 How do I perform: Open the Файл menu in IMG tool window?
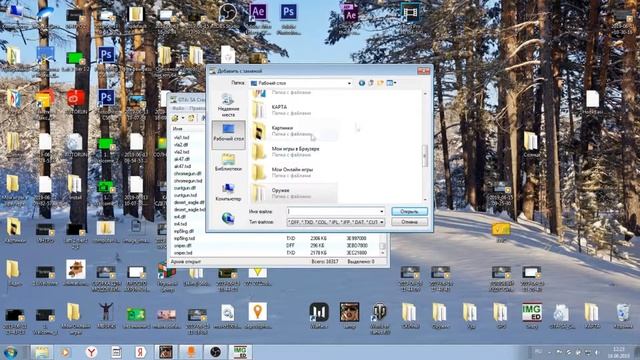tap(178, 108)
